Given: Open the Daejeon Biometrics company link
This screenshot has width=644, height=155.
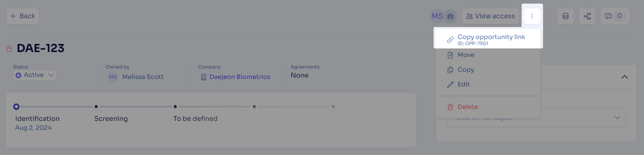Looking at the screenshot, I should [x=240, y=77].
